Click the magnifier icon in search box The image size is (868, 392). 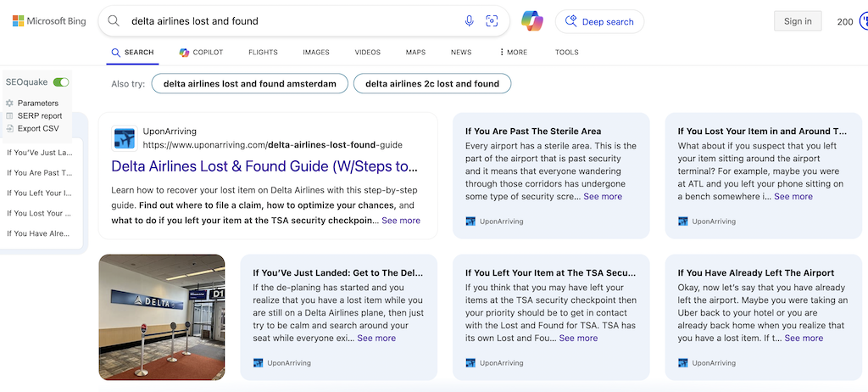(114, 21)
